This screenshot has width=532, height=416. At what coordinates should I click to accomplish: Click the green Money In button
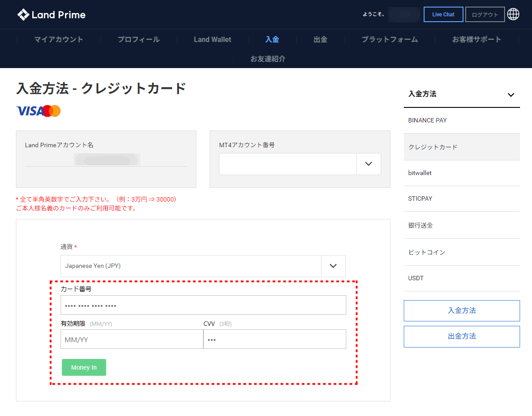coord(84,367)
